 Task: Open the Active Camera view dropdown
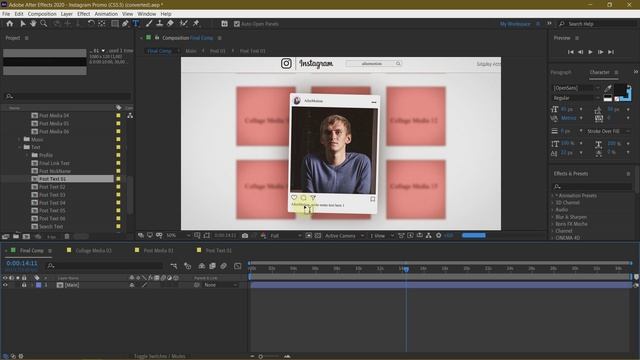pos(344,236)
